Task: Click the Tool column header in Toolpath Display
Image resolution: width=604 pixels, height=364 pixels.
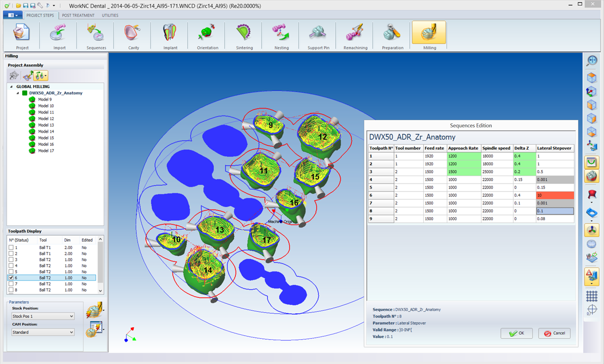Action: (x=50, y=240)
